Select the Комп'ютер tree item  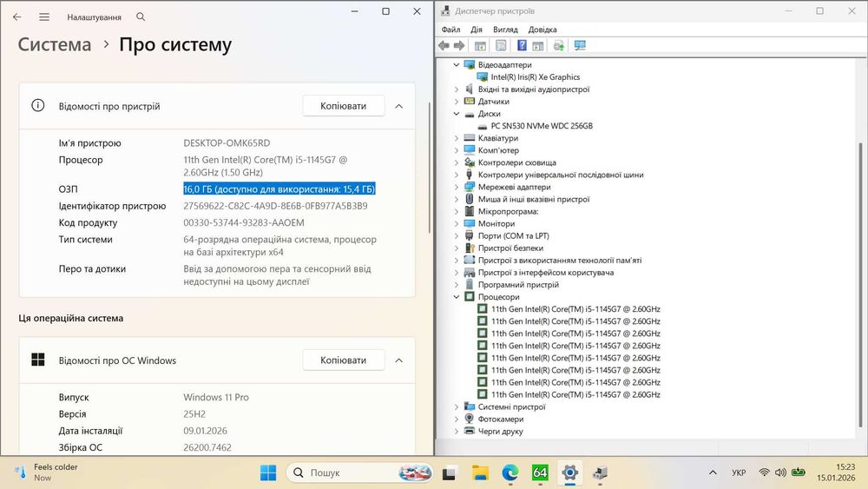[498, 150]
